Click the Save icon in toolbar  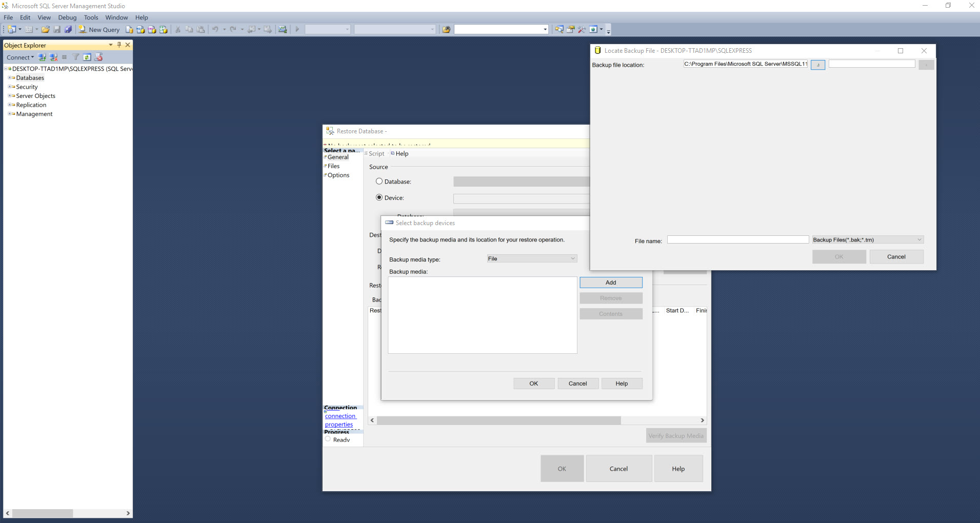(57, 30)
